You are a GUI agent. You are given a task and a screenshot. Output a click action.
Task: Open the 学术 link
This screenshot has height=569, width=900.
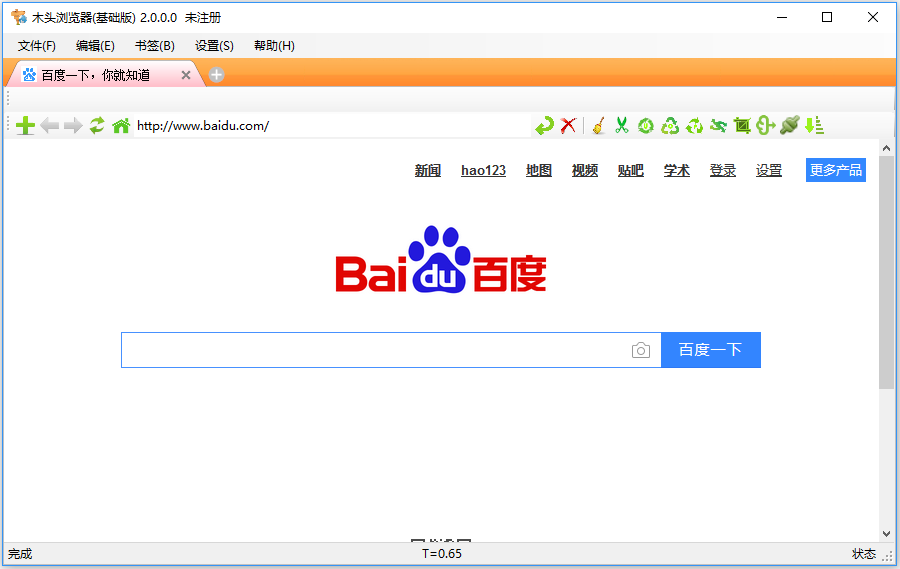677,171
